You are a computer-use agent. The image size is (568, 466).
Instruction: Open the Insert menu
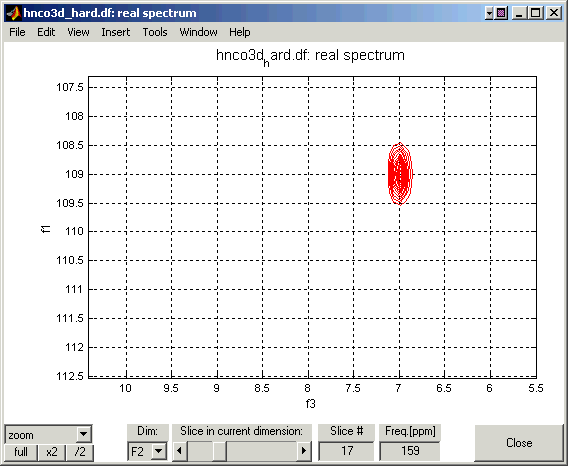[x=116, y=32]
